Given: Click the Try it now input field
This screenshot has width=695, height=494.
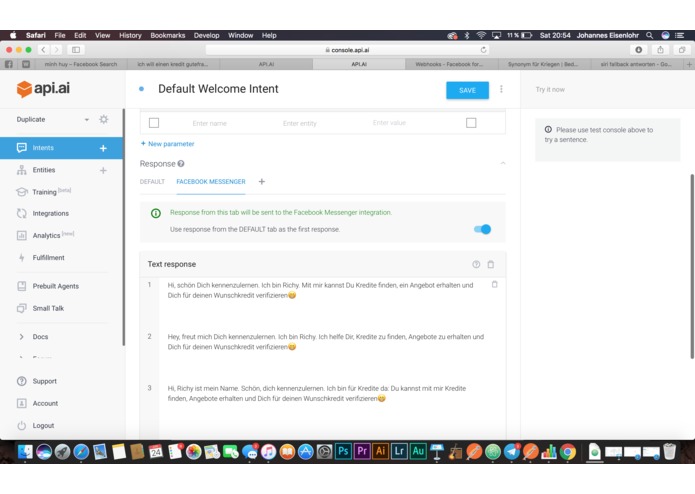Looking at the screenshot, I should (608, 89).
